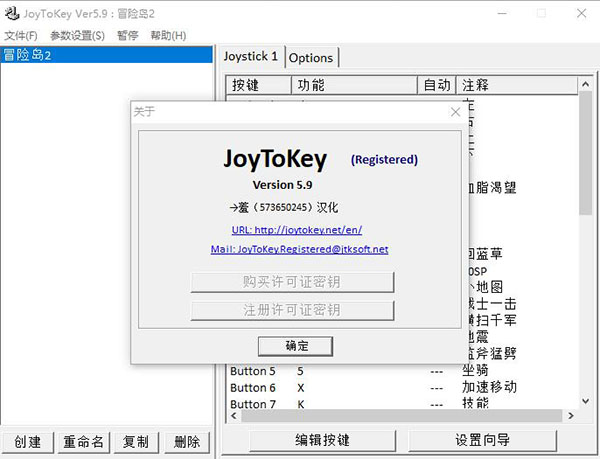Click the JoyToKeyRegistered mail link

pyautogui.click(x=299, y=249)
